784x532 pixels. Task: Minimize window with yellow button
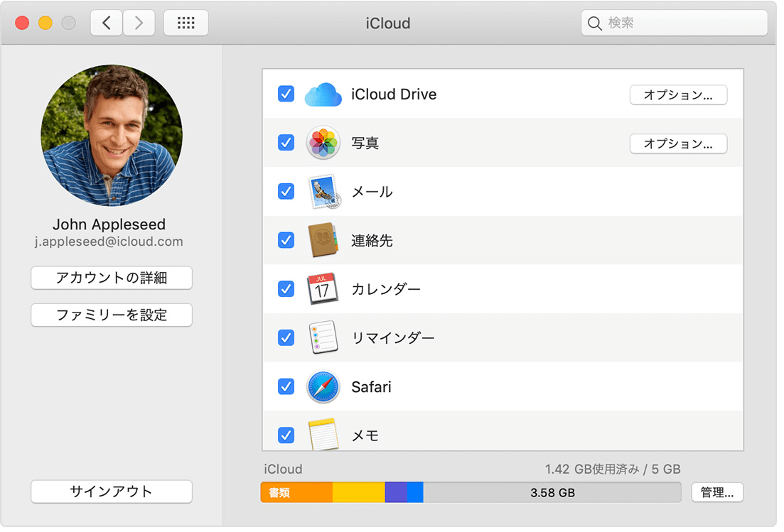[45, 23]
